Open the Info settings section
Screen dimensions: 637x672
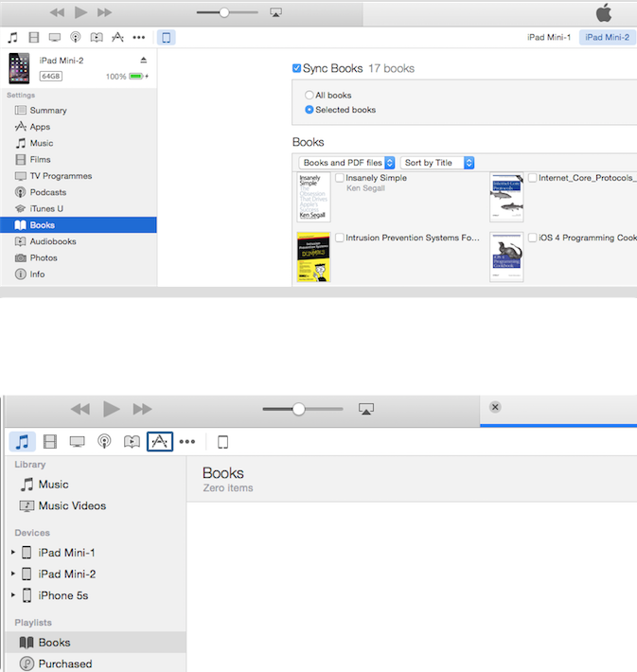[x=79, y=274]
